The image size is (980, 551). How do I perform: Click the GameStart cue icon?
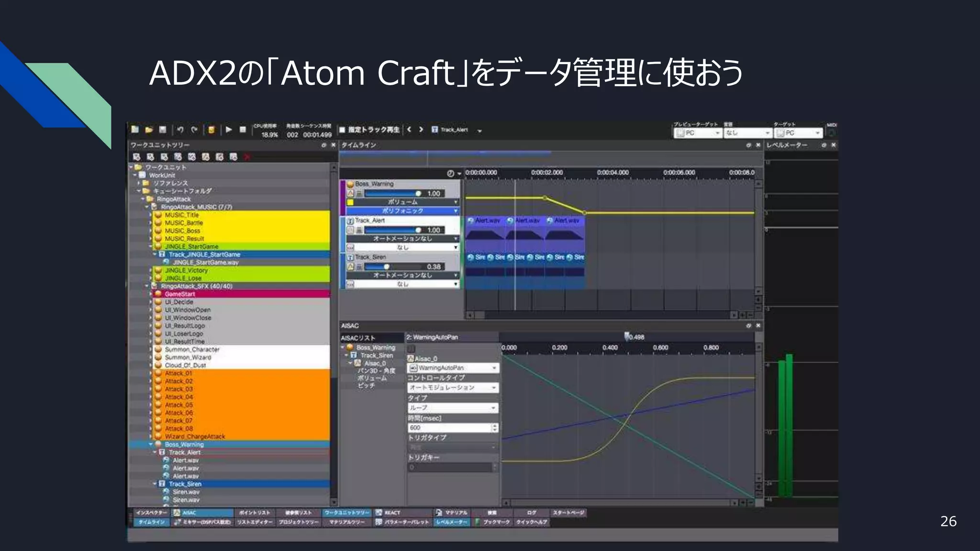(x=158, y=294)
